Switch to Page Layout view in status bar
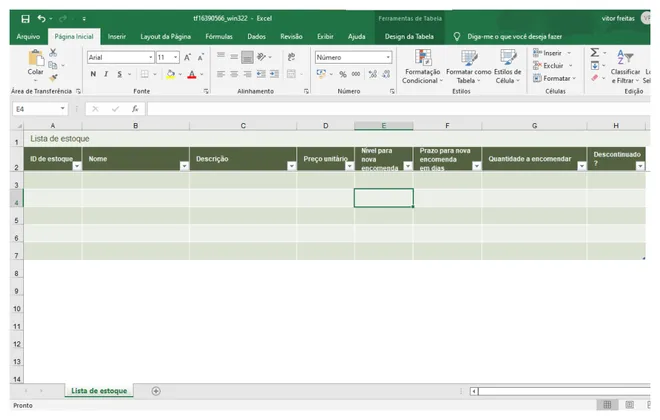Screen dimensions: 660x420 [x=630, y=405]
